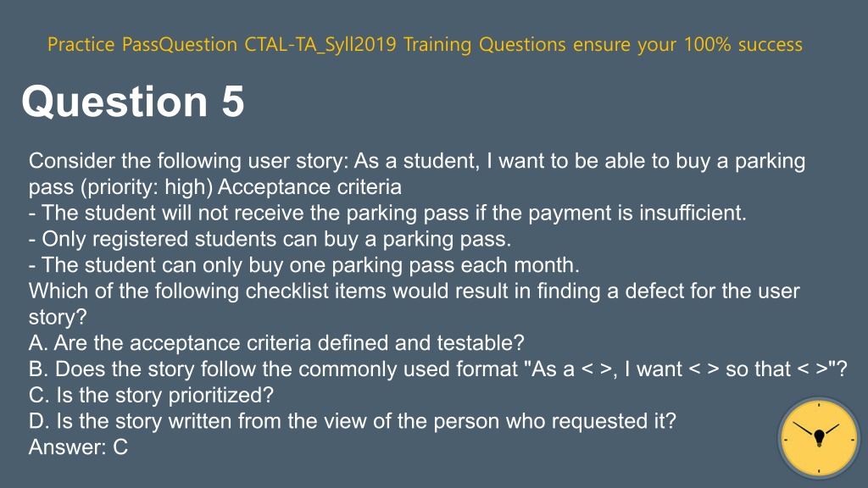Click the lightbulb at the clock center
Image resolution: width=868 pixels, height=488 pixels.
tap(820, 438)
